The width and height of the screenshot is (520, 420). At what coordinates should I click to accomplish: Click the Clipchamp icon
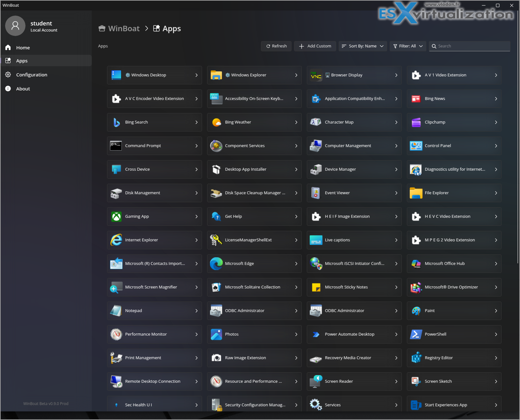(416, 122)
